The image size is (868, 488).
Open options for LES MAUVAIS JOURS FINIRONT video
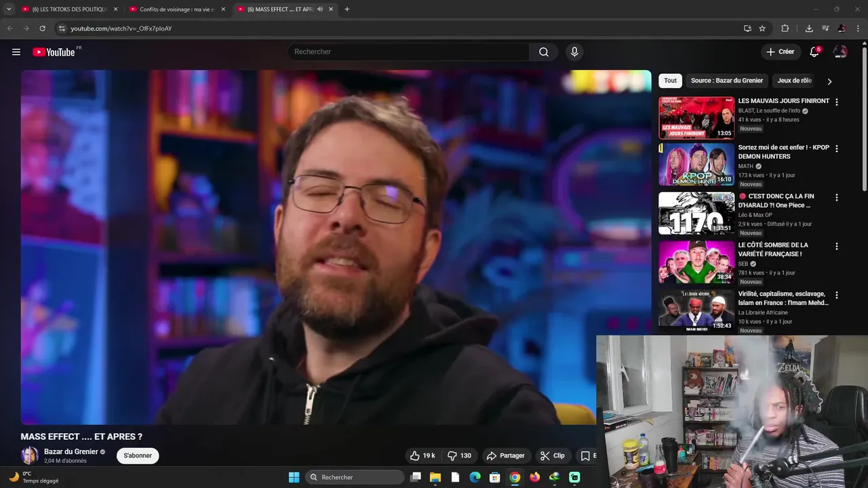click(836, 102)
